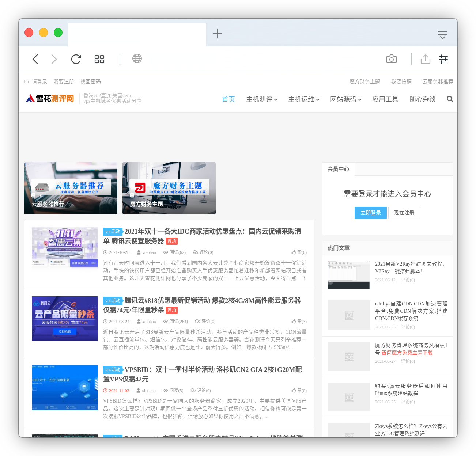Click the 热门文章 section heading
476x456 pixels.
339,248
